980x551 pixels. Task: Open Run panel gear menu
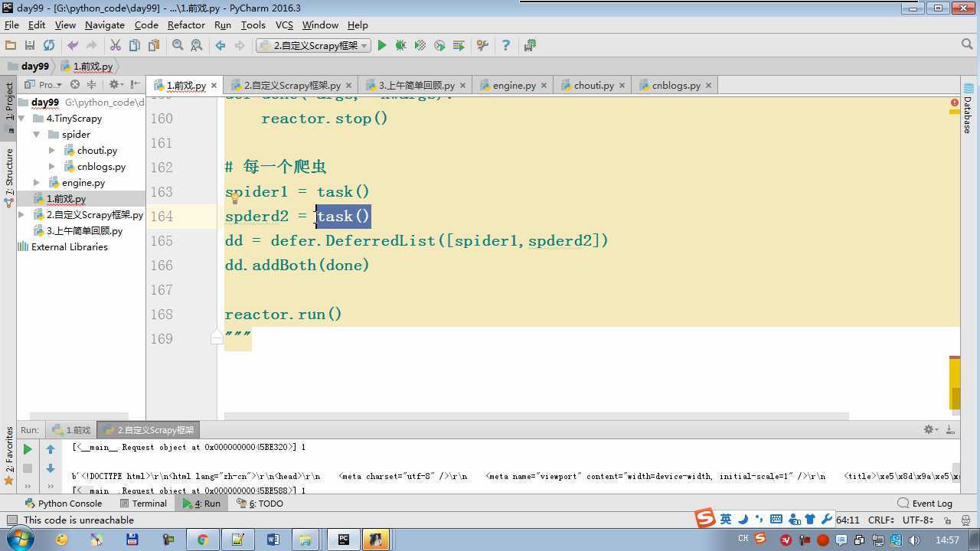pyautogui.click(x=929, y=430)
